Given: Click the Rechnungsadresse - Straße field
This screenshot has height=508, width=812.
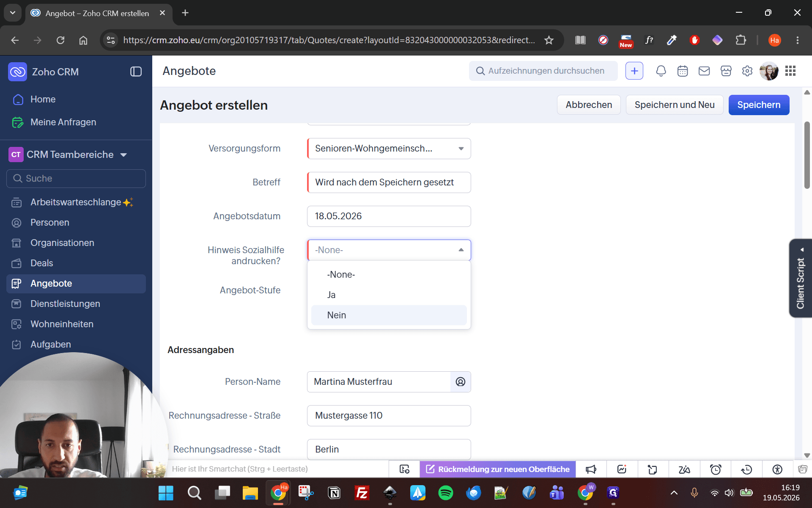Looking at the screenshot, I should (389, 416).
